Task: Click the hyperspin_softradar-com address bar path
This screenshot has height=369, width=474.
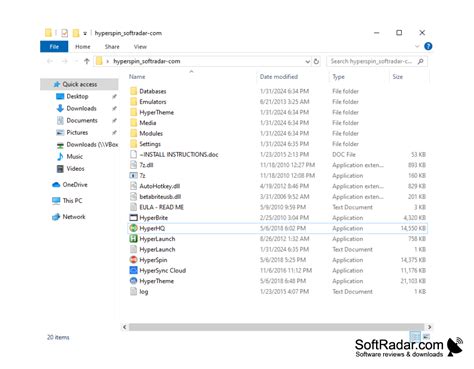Action: tap(147, 61)
